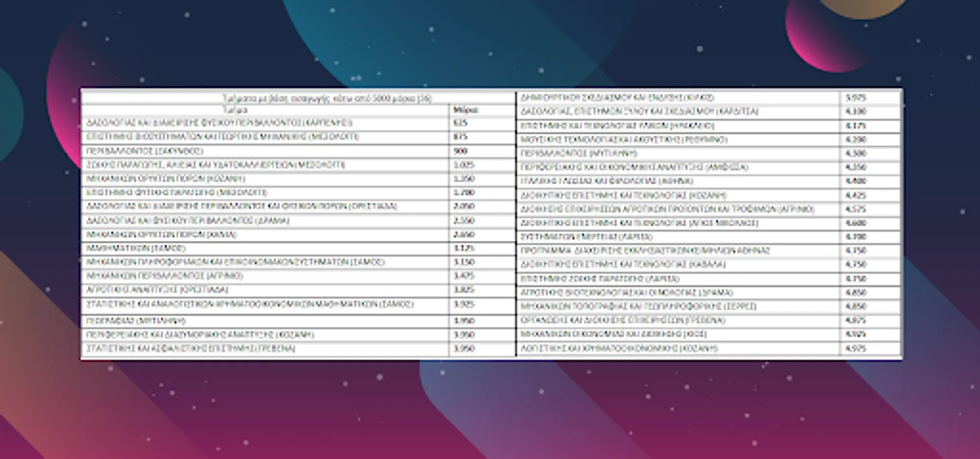This screenshot has height=459, width=980.
Task: Click the 4.875 score for ΓΡΕΒΕΝΑ
Action: point(856,320)
